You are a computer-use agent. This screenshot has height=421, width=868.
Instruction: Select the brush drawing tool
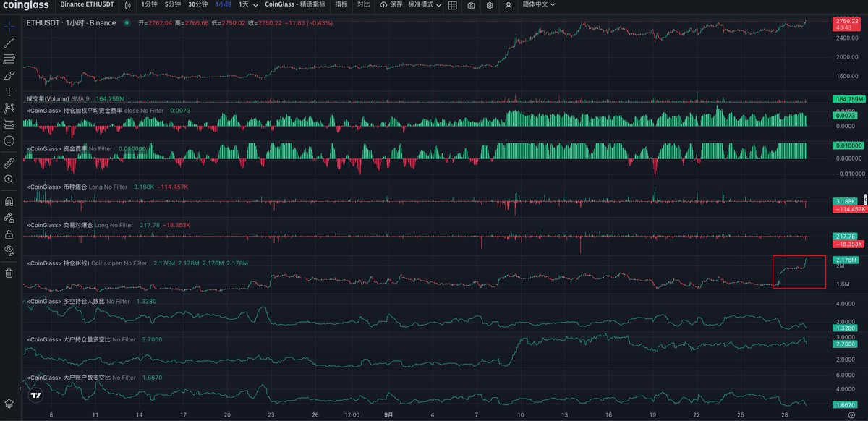(x=9, y=75)
